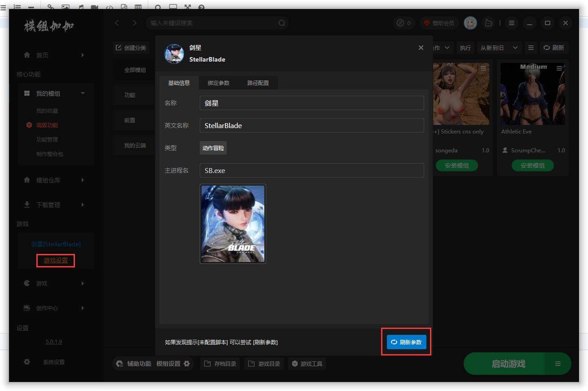Image resolution: width=588 pixels, height=391 pixels.
Task: Select the 前置 category
Action: [130, 120]
